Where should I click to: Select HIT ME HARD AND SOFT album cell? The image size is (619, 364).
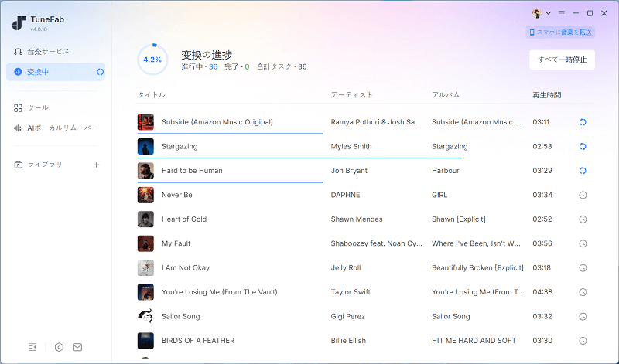474,340
